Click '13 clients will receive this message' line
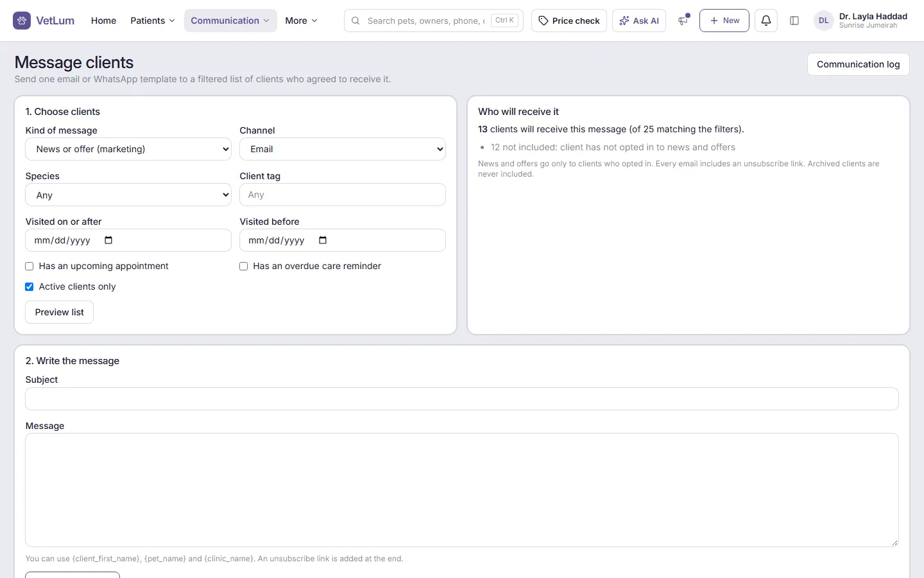924x578 pixels. point(611,129)
